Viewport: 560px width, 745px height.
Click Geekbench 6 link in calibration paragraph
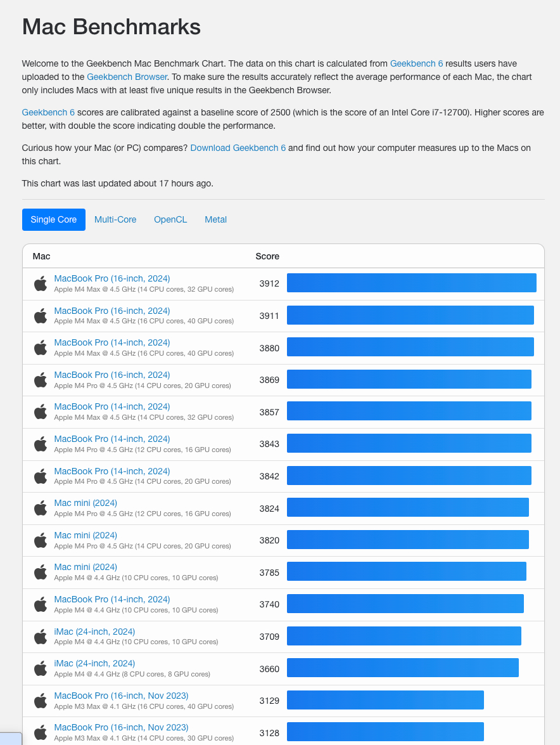(x=48, y=113)
